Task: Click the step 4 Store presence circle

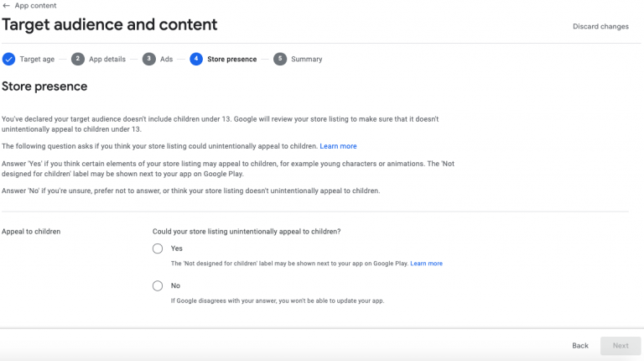Action: coord(196,59)
